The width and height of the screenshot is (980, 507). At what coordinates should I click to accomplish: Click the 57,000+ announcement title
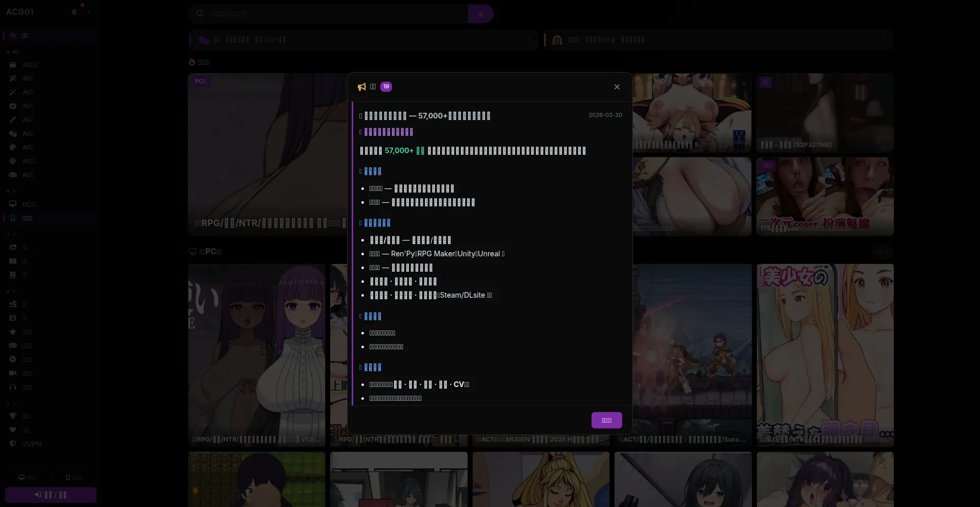(425, 116)
